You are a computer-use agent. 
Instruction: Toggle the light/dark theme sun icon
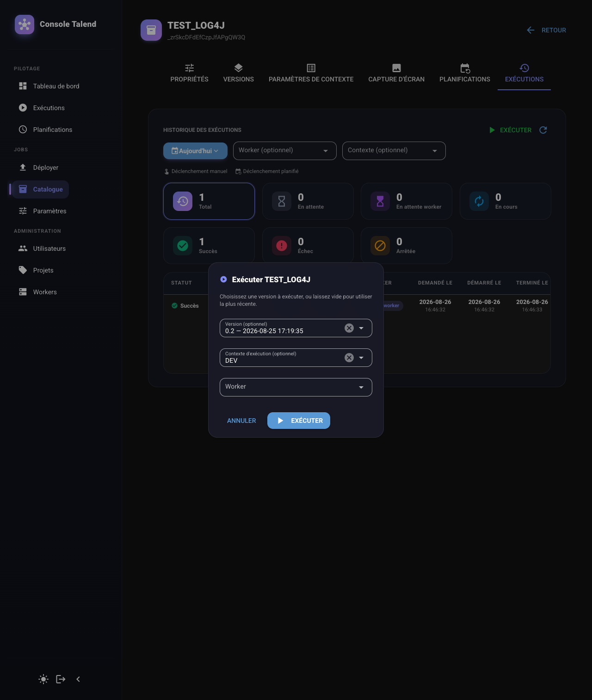point(43,679)
